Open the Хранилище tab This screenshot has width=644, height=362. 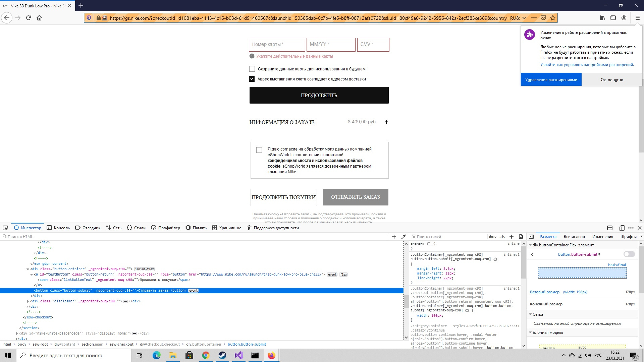click(227, 228)
